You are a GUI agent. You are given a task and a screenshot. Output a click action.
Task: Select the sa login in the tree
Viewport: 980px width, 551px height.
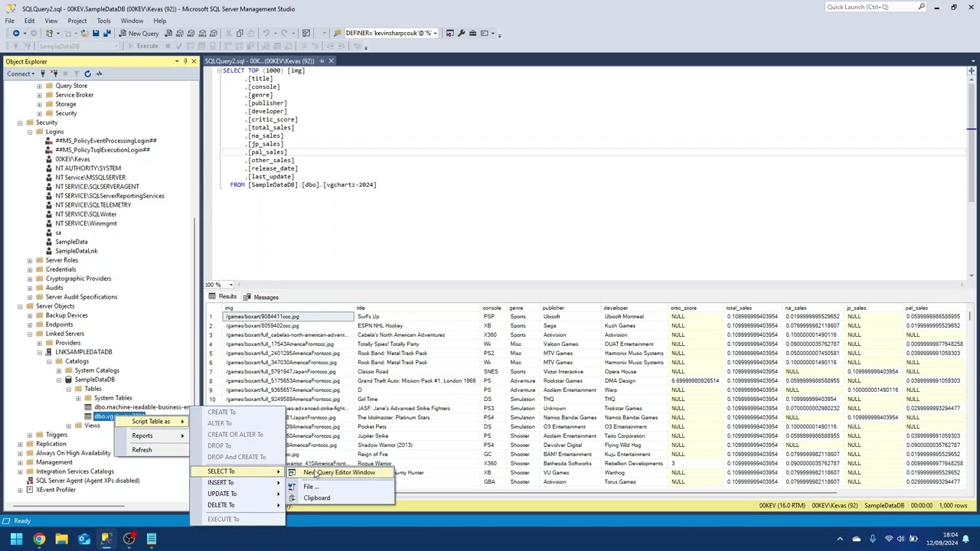tap(58, 233)
